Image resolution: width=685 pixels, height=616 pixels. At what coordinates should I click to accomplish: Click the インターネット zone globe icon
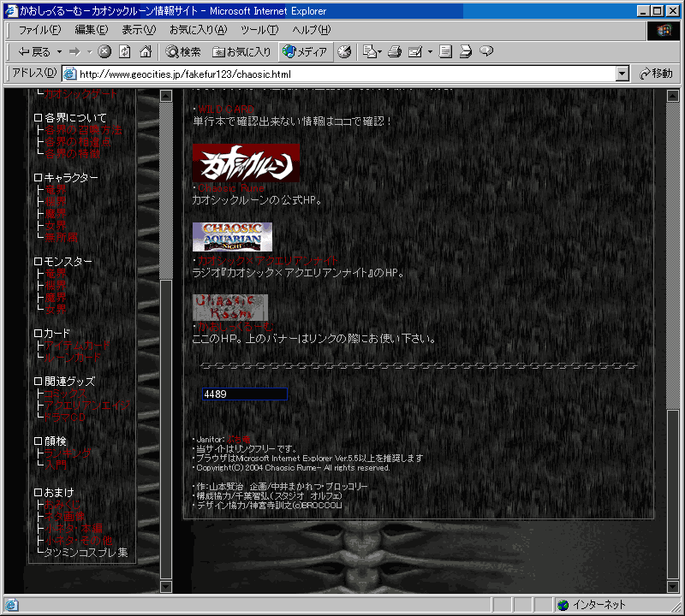(563, 605)
